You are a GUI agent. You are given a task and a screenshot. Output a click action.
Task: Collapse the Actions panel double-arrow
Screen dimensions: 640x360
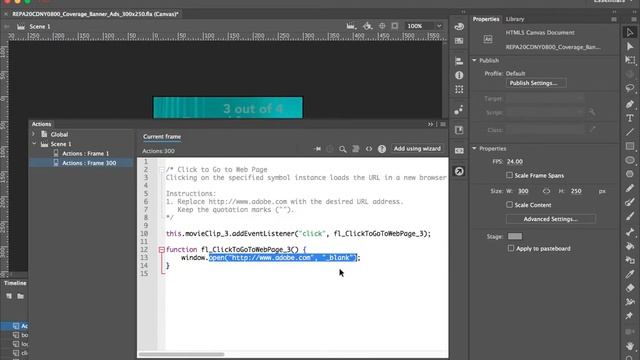(430, 124)
